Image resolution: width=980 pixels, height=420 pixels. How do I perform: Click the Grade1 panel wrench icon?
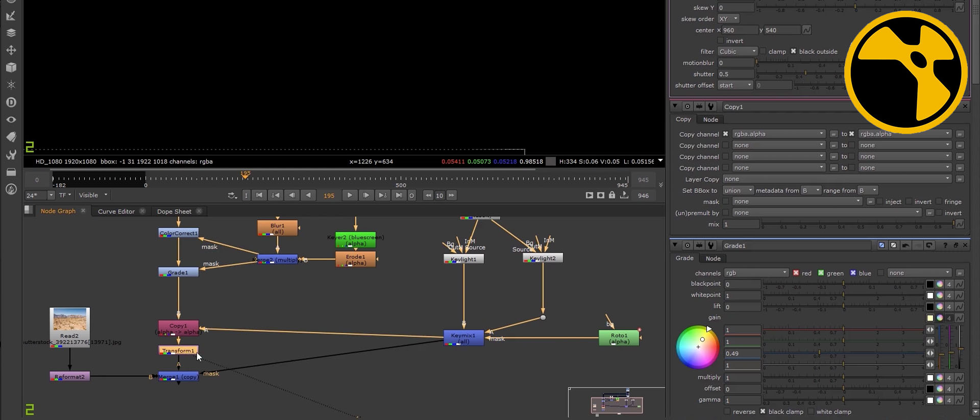(710, 245)
